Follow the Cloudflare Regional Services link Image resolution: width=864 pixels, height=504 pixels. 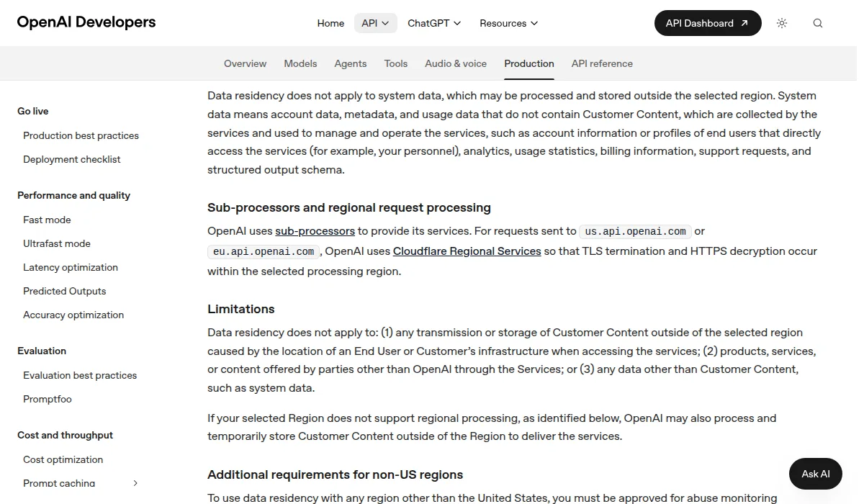(x=467, y=251)
